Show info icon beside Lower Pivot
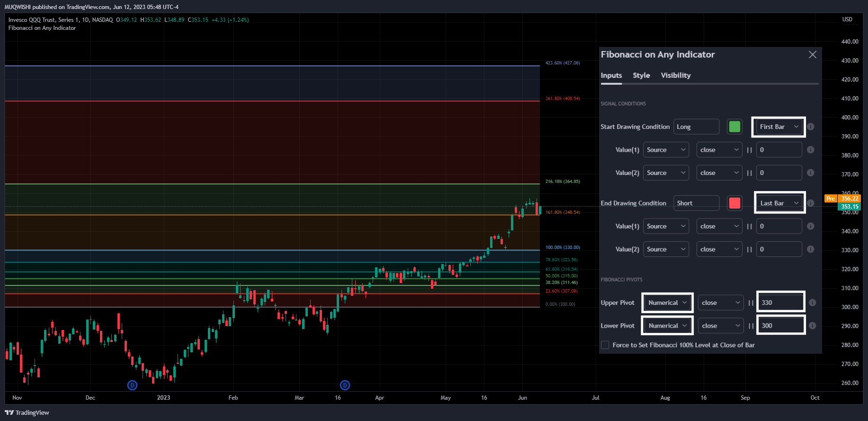 (813, 326)
